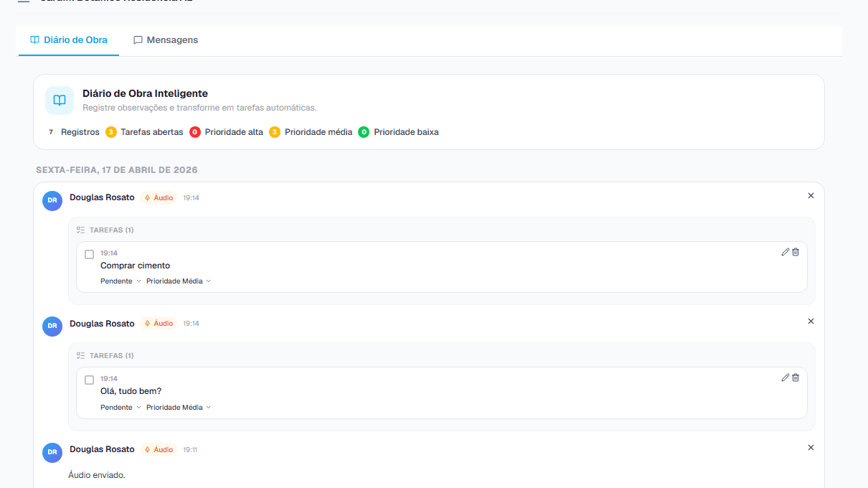Switch to the Mensagens tab
868x488 pixels.
pyautogui.click(x=166, y=40)
